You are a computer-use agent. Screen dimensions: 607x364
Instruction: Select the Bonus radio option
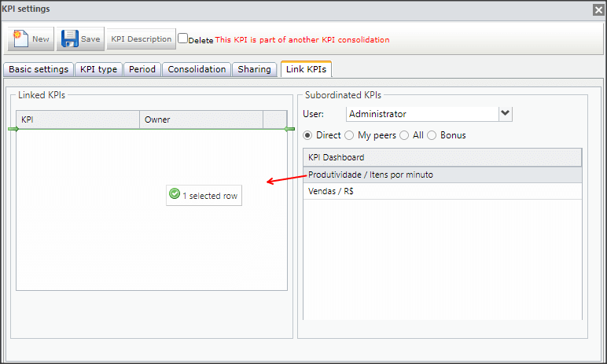pos(432,135)
